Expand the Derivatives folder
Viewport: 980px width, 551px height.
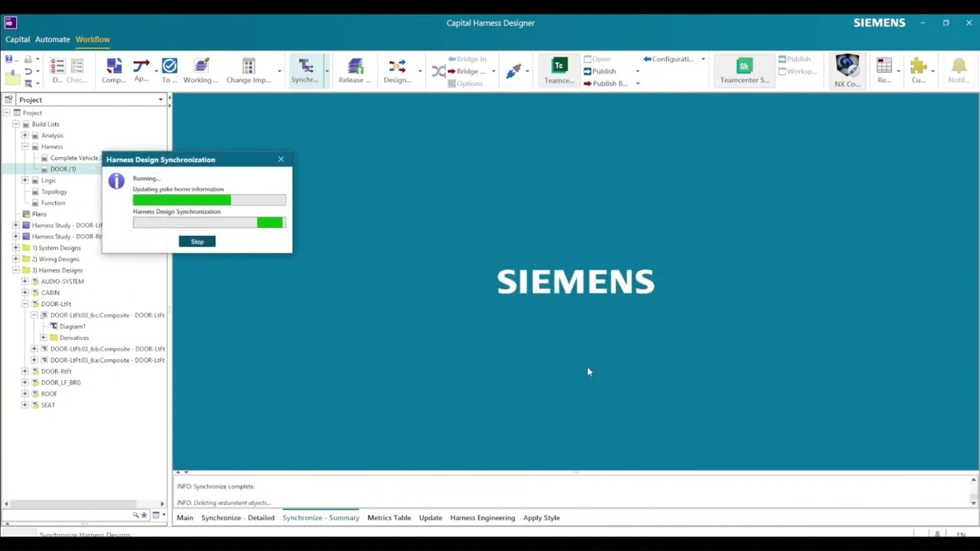coord(43,337)
